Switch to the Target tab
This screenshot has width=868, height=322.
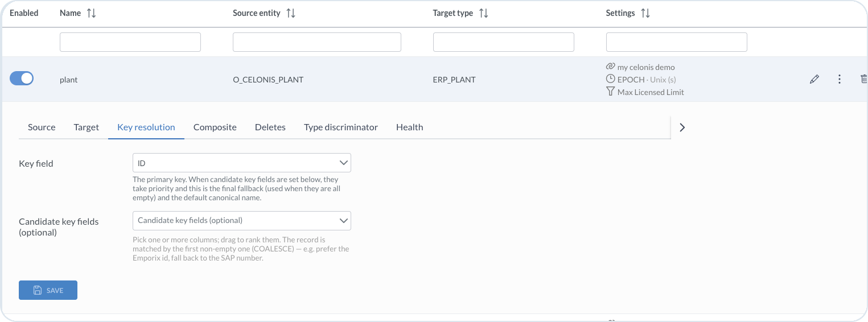[87, 127]
